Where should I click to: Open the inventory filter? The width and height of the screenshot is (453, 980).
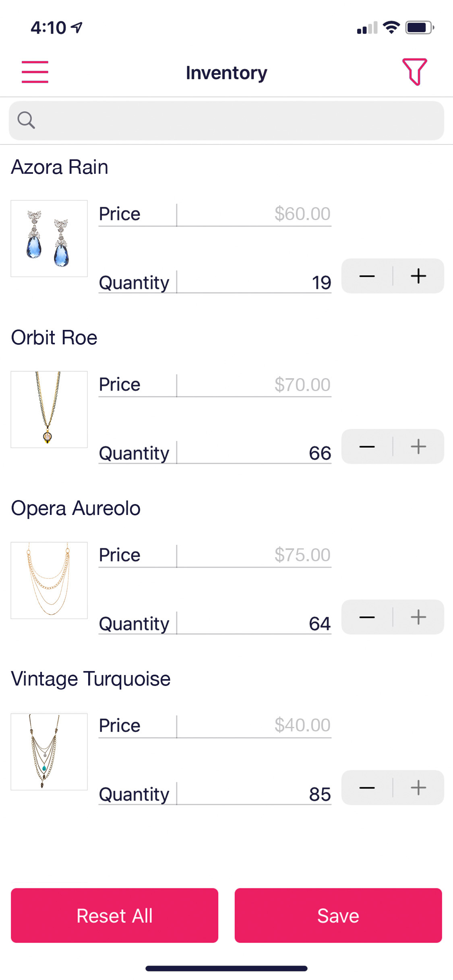tap(414, 72)
